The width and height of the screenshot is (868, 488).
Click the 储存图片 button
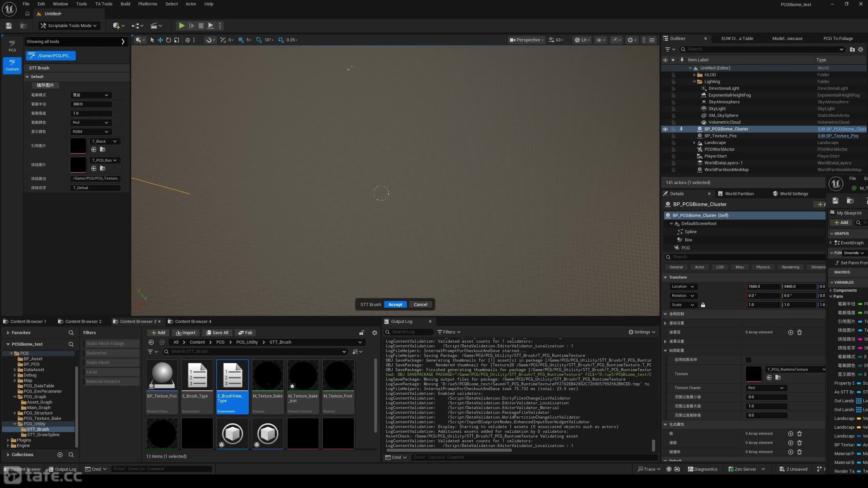[45, 85]
